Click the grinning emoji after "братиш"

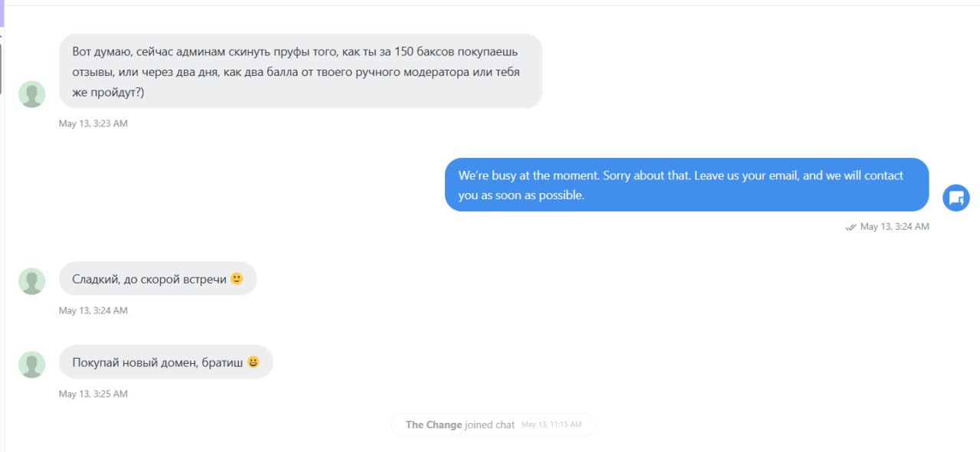coord(253,362)
